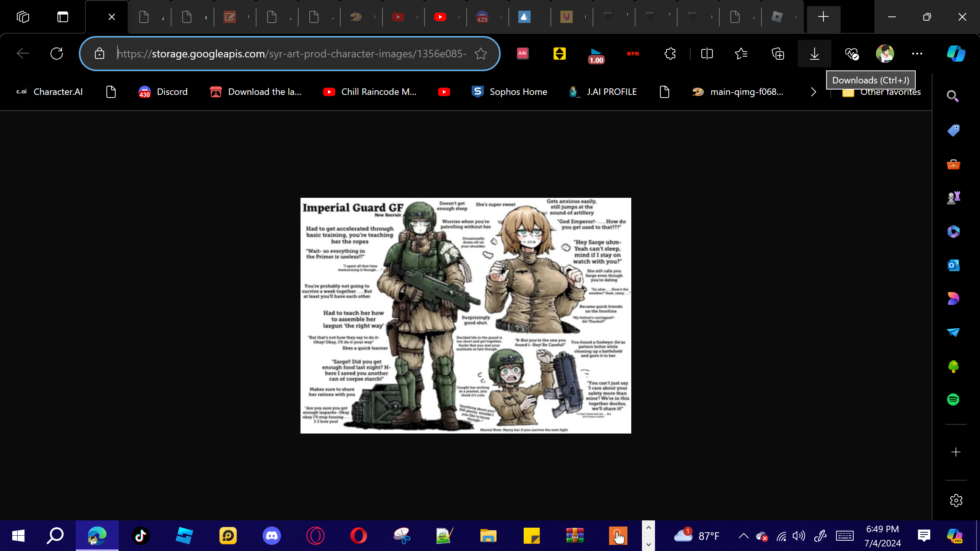The image size is (980, 551).
Task: Open sidebar Drop paper-plane icon
Action: pos(953,332)
